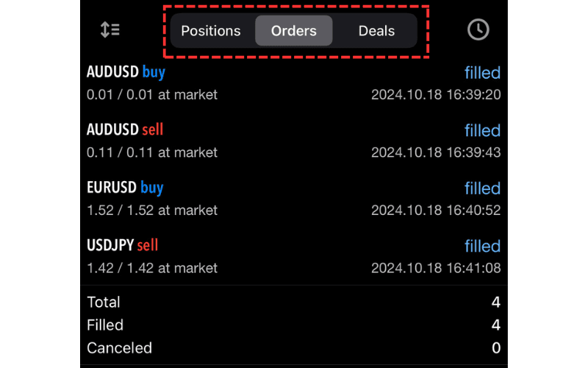Click the Total orders summary row
The width and height of the screenshot is (588, 368).
click(x=294, y=302)
